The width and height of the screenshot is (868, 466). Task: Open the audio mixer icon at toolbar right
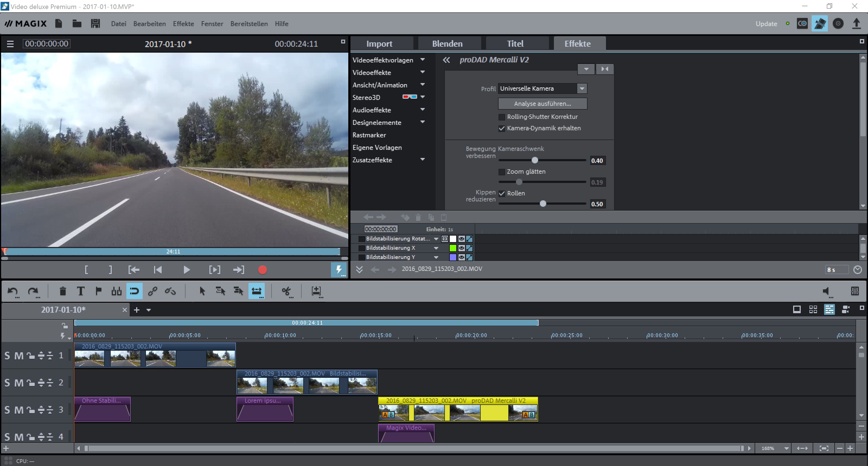point(855,291)
